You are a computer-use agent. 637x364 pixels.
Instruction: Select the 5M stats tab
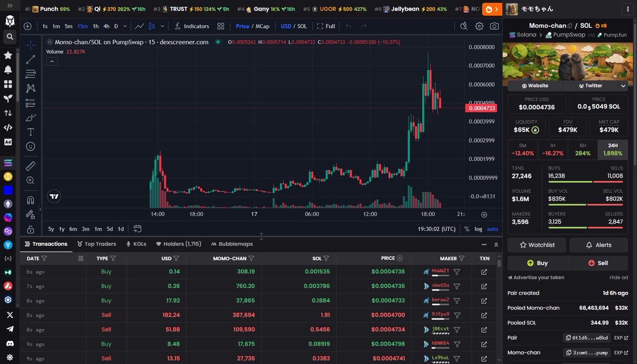(x=523, y=149)
